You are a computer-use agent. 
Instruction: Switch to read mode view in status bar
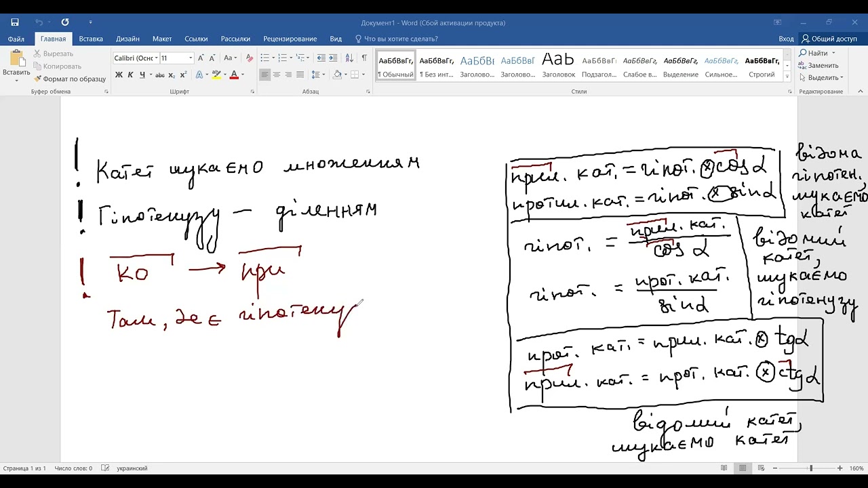(725, 468)
